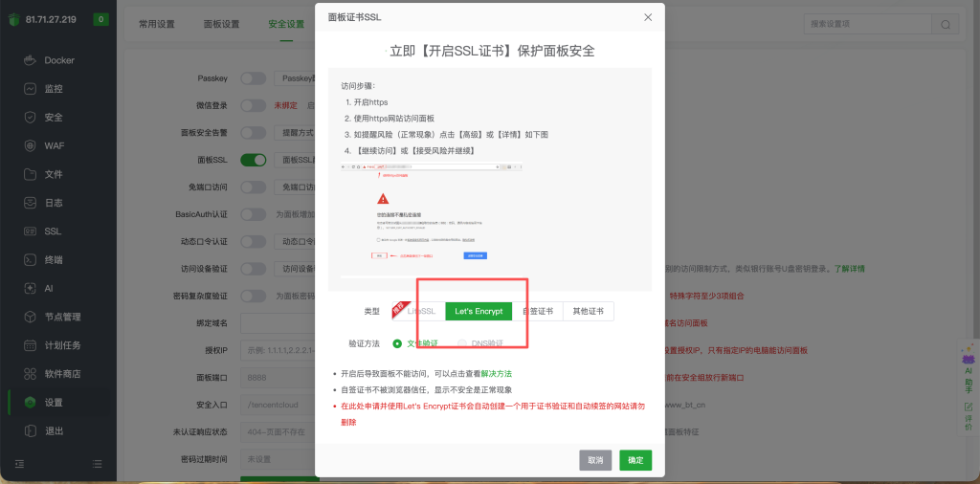The image size is (980, 484).
Task: Click the dialog title 面板证书SSL
Action: [x=354, y=17]
